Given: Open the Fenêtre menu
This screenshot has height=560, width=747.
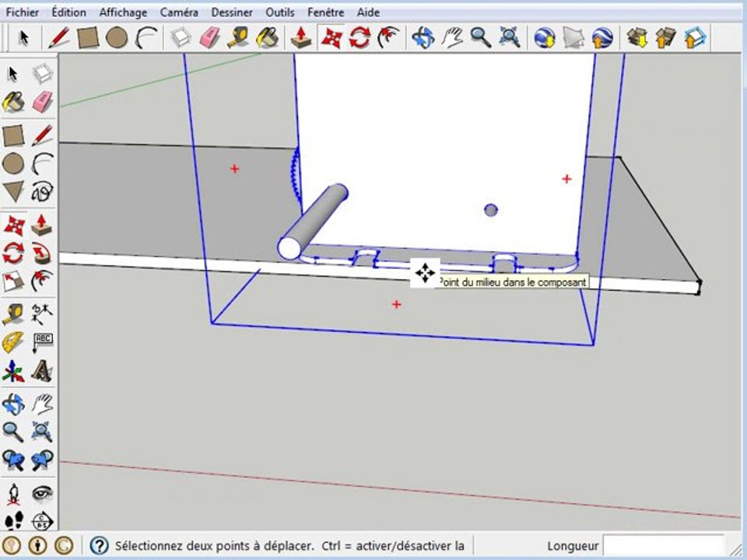Looking at the screenshot, I should [325, 12].
